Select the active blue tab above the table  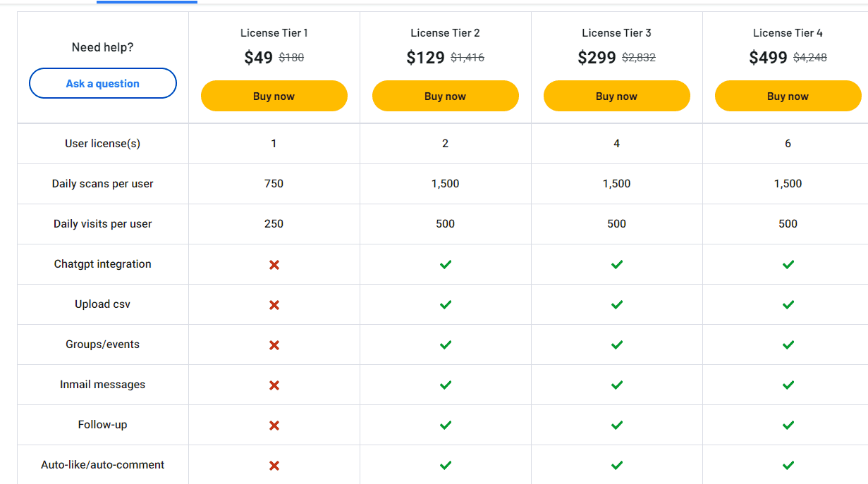[x=146, y=3]
